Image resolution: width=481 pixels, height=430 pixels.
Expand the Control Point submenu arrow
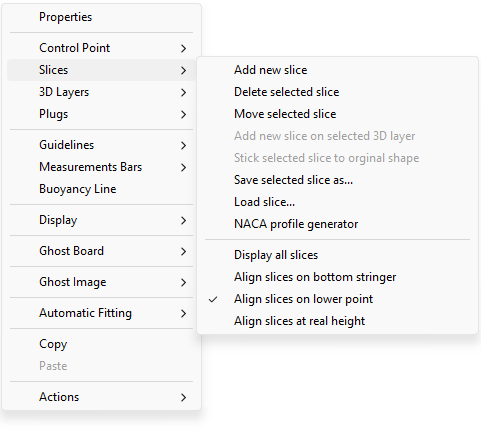tap(183, 48)
